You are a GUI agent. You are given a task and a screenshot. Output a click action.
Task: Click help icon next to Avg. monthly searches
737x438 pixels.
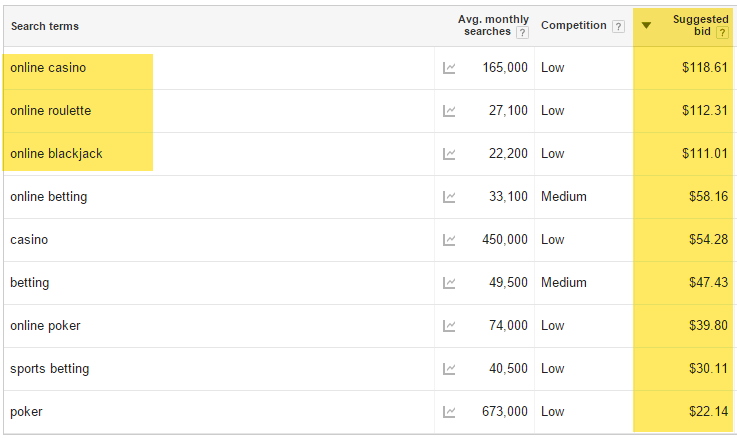click(522, 32)
